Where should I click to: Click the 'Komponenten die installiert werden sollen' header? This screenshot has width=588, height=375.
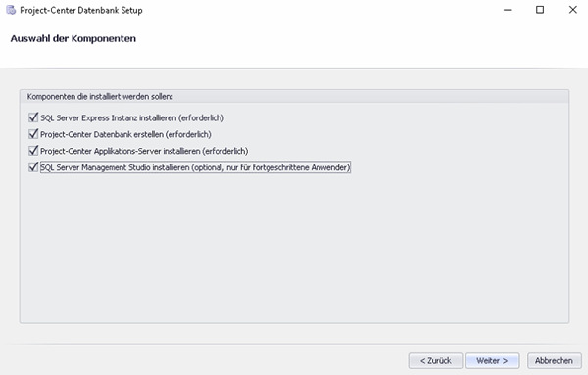pos(100,97)
